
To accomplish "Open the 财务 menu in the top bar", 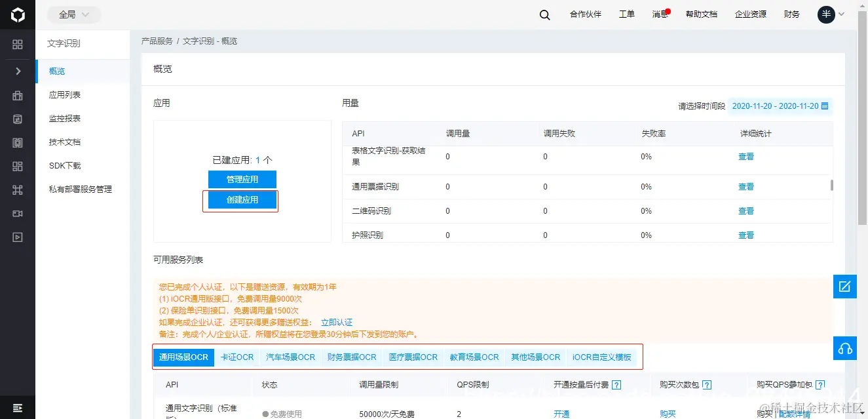I will click(x=791, y=14).
